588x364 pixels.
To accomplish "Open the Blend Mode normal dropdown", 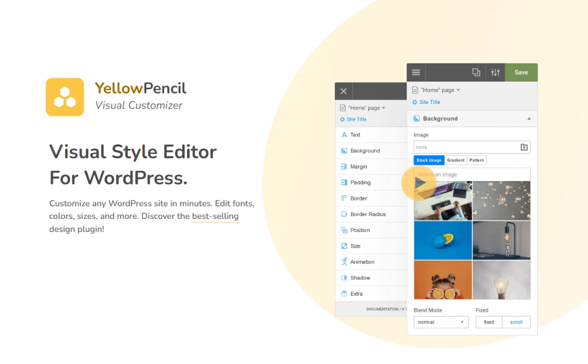I will [441, 322].
